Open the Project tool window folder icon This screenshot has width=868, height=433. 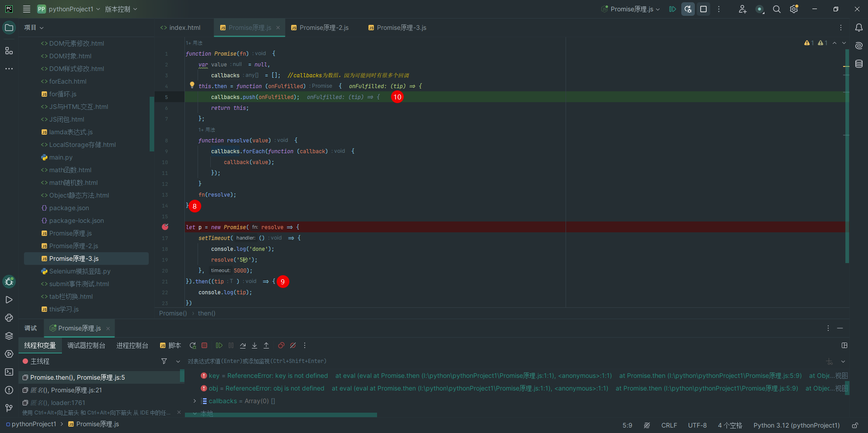[9, 28]
